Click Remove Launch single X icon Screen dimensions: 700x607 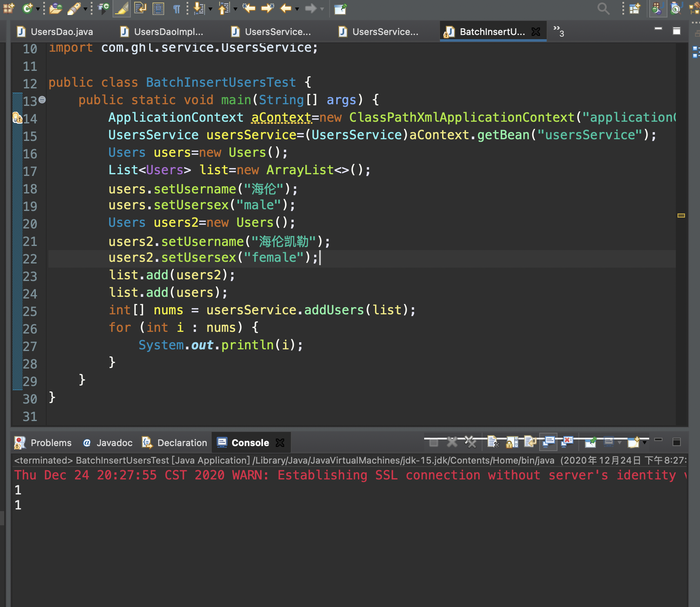pyautogui.click(x=452, y=442)
